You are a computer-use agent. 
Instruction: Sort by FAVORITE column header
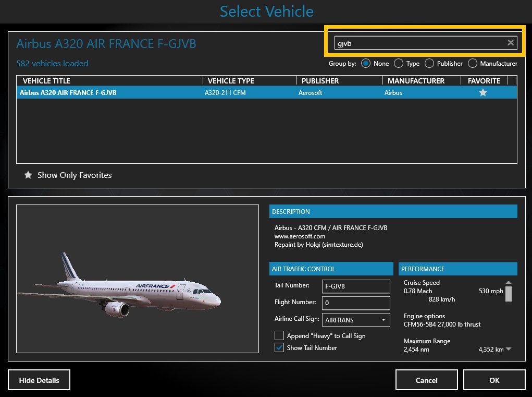[484, 81]
